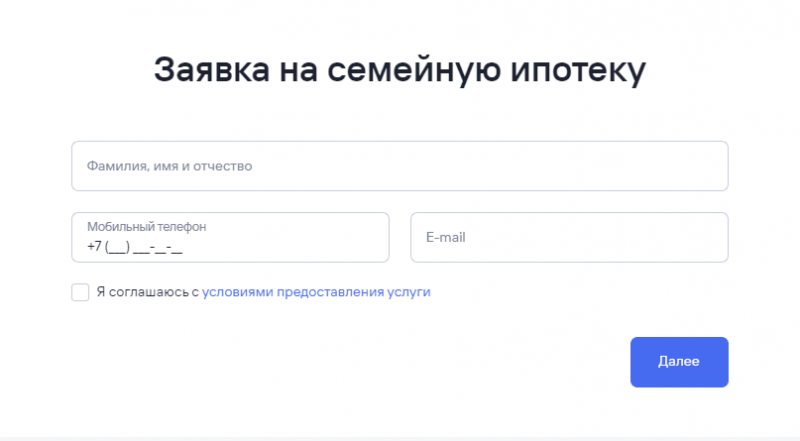Click the E-mail input field

(x=569, y=238)
